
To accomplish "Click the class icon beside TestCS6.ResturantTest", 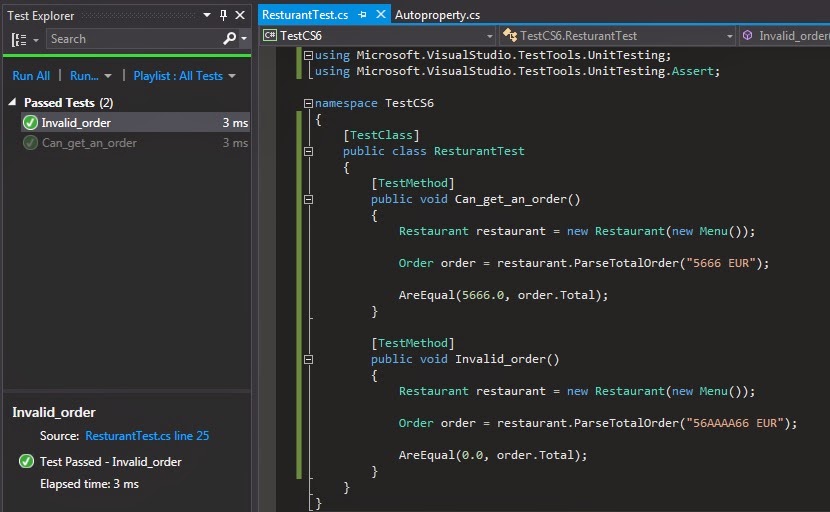I will (x=510, y=35).
